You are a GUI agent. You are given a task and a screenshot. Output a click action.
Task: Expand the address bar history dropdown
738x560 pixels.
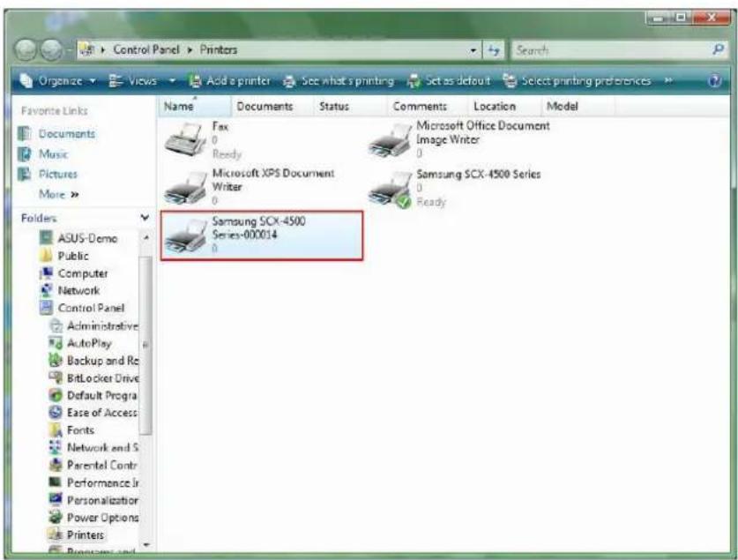(x=473, y=50)
